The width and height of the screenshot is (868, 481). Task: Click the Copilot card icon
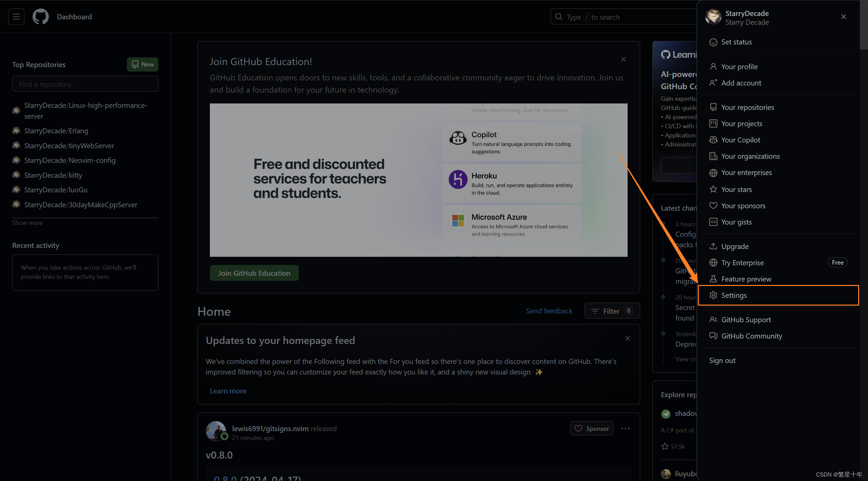(x=458, y=139)
